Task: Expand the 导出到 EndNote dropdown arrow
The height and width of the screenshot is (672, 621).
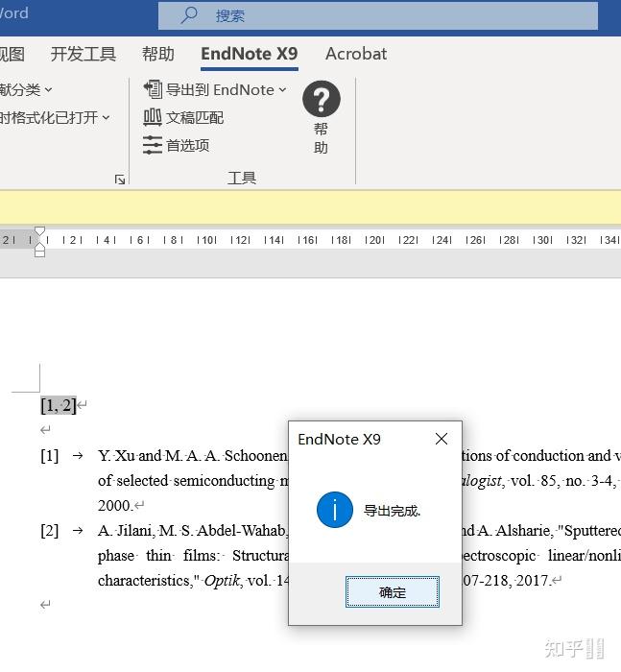Action: click(282, 89)
